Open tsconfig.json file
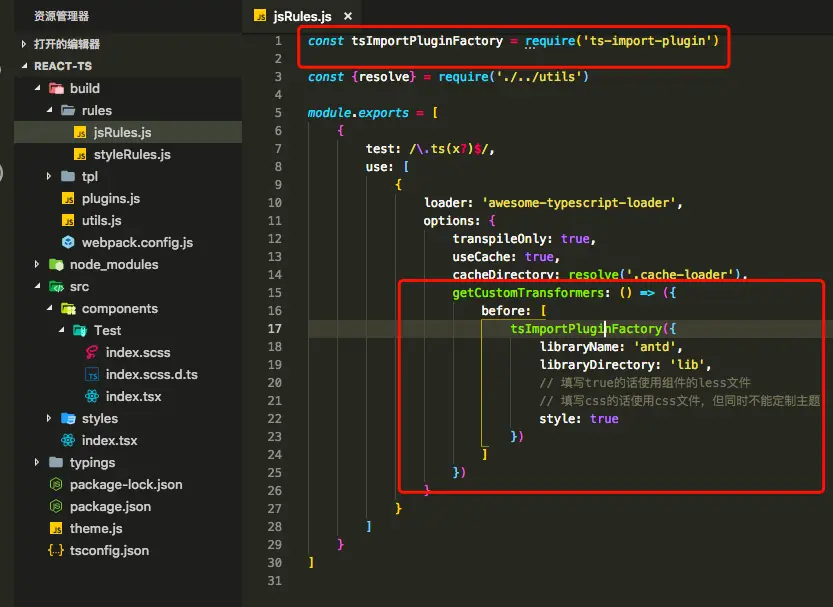833x607 pixels. pyautogui.click(x=109, y=551)
